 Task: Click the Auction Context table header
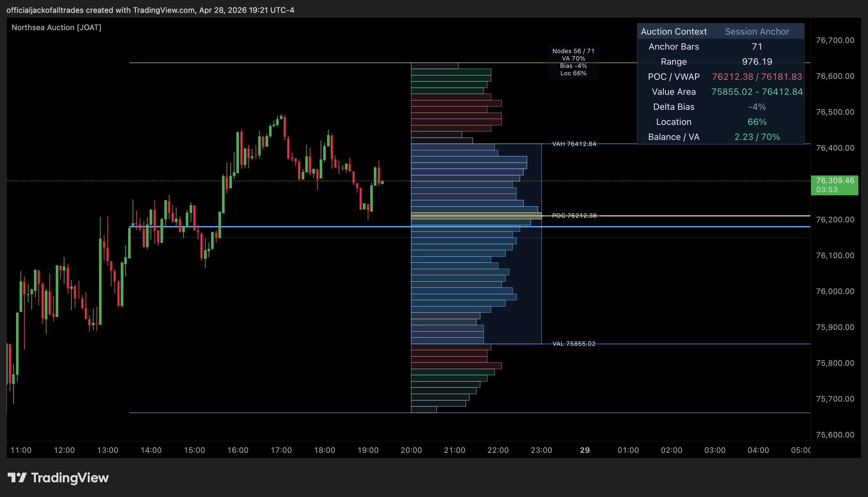pos(674,31)
